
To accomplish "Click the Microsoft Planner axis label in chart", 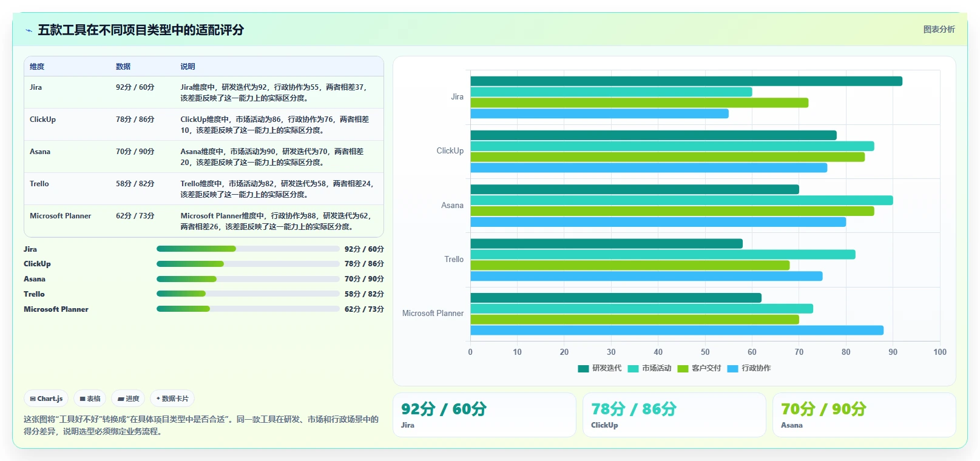I will [433, 314].
